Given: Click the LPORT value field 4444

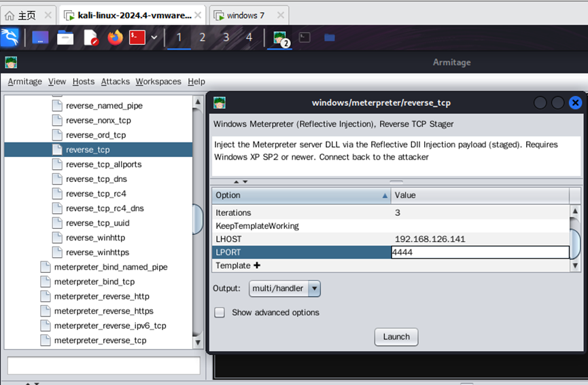Looking at the screenshot, I should tap(480, 252).
